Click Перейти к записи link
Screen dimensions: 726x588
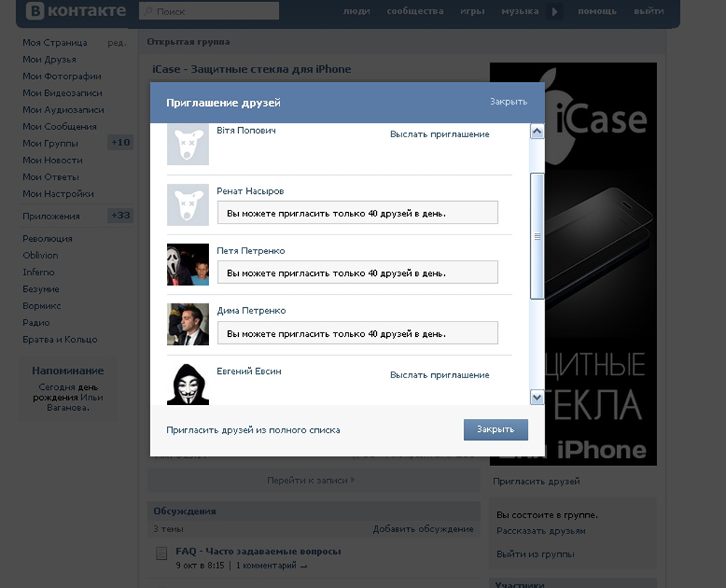pos(311,481)
